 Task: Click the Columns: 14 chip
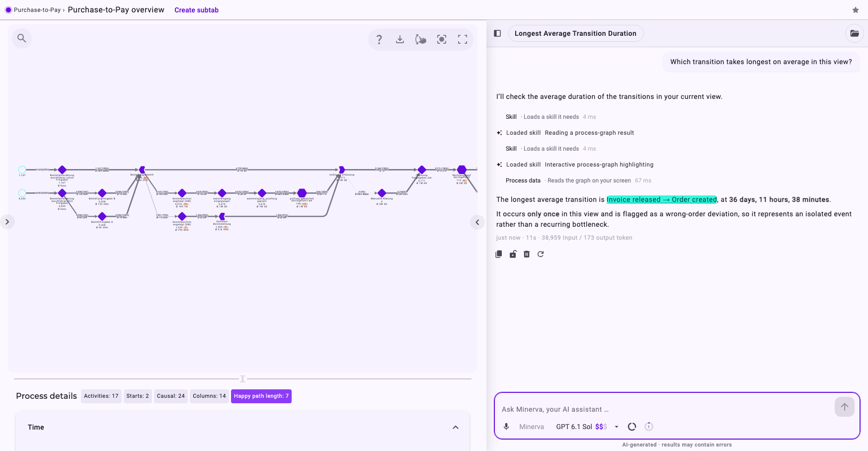click(x=209, y=396)
